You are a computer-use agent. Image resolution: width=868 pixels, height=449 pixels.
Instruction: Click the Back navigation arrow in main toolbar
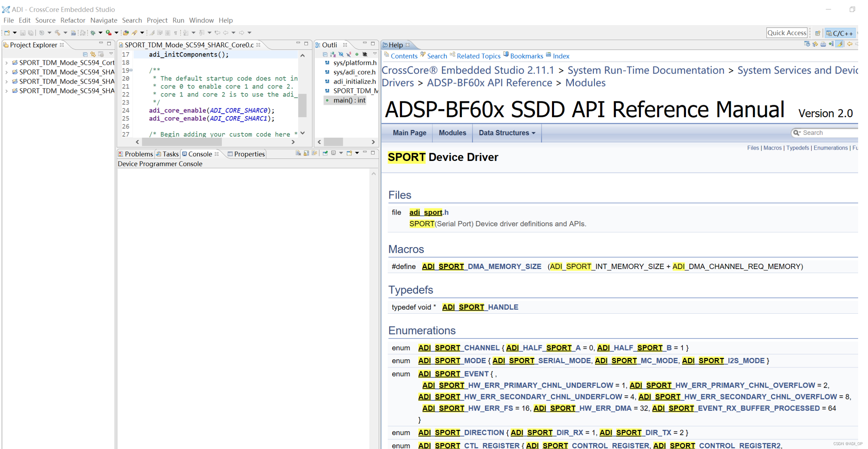[x=226, y=33]
